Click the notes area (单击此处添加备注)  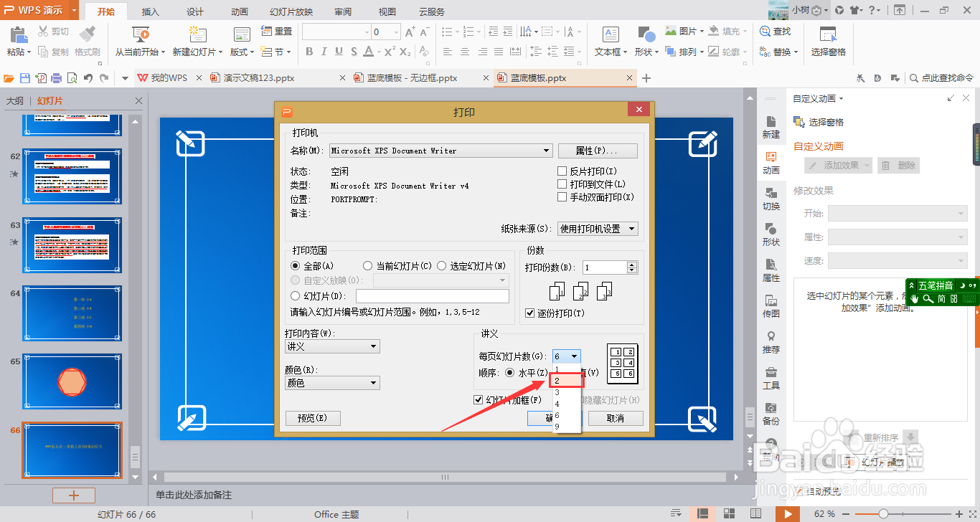click(x=194, y=495)
